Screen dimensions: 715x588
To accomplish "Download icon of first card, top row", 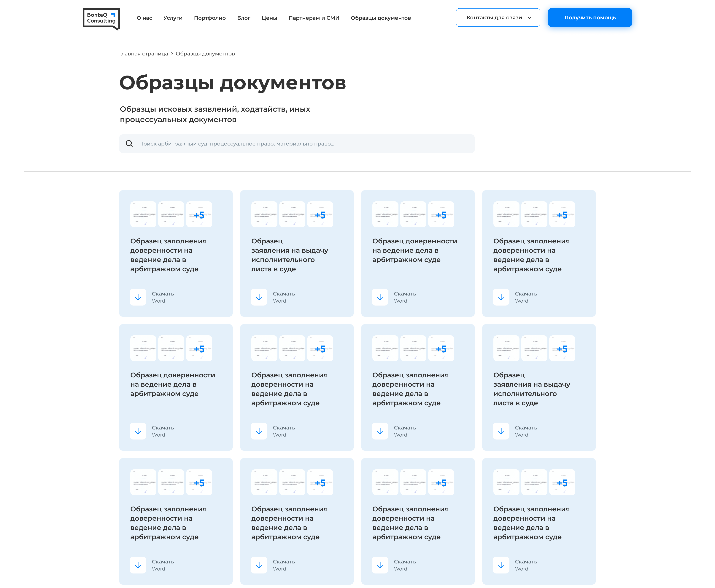I will 138,297.
